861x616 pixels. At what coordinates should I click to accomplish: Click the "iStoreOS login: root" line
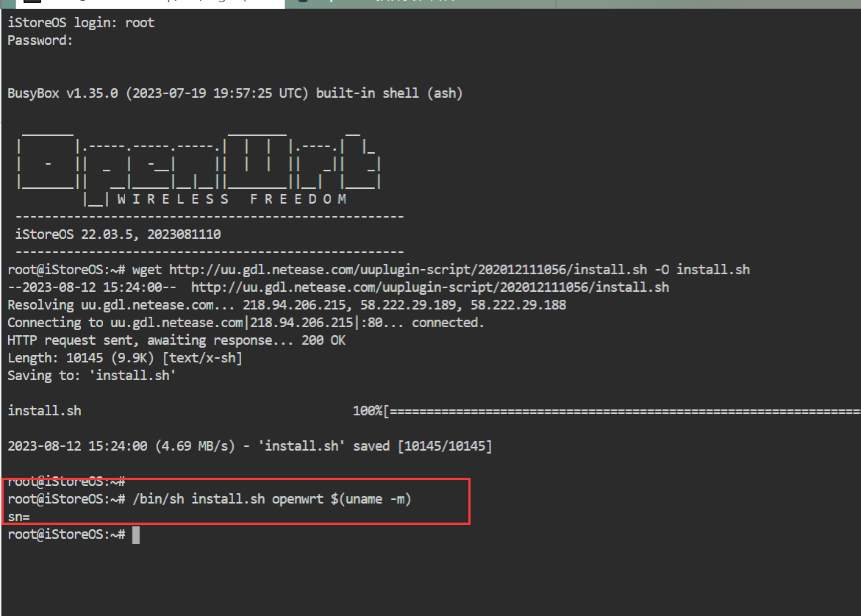pos(81,23)
